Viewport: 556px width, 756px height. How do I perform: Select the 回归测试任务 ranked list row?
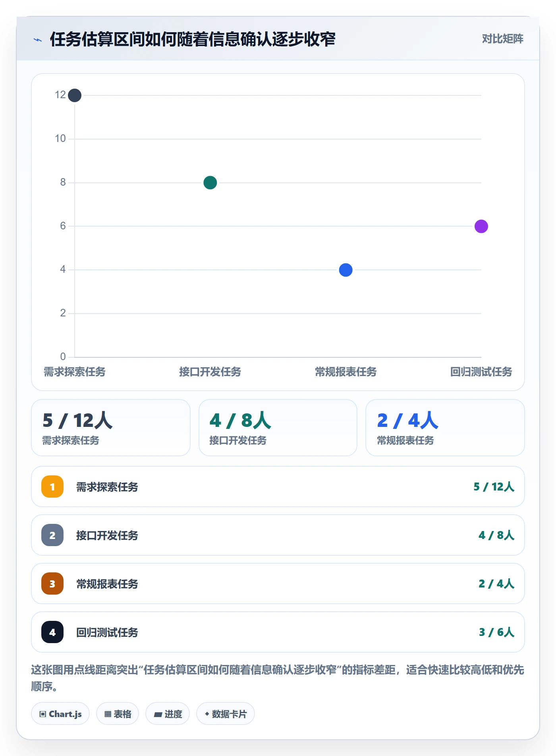pos(278,632)
